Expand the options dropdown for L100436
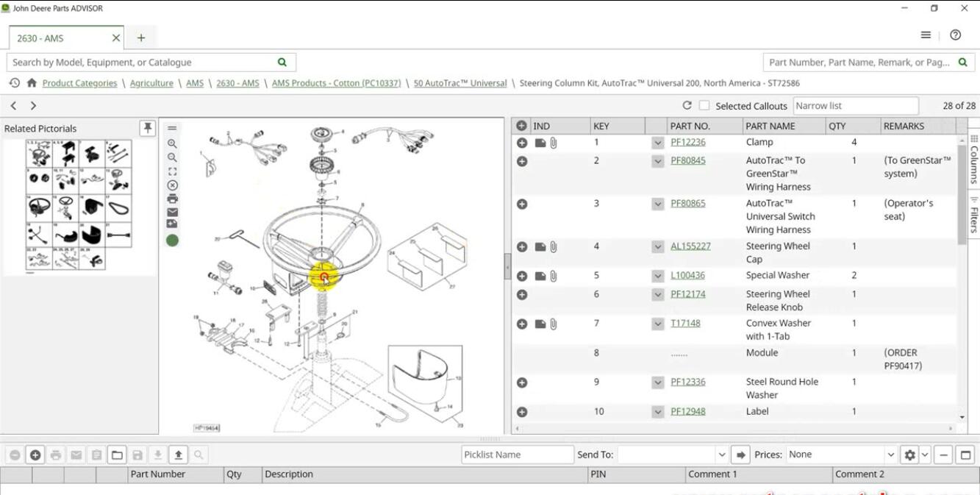 pyautogui.click(x=657, y=276)
